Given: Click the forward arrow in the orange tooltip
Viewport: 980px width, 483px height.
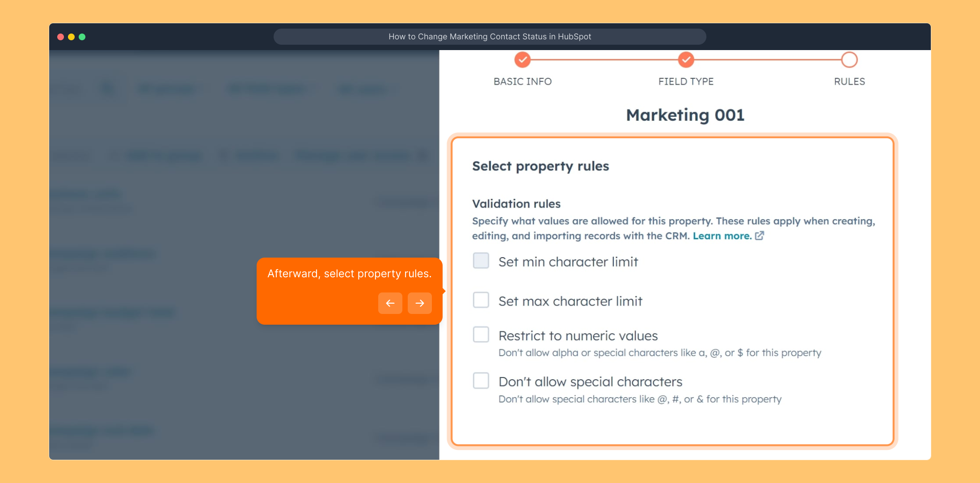Looking at the screenshot, I should 419,303.
